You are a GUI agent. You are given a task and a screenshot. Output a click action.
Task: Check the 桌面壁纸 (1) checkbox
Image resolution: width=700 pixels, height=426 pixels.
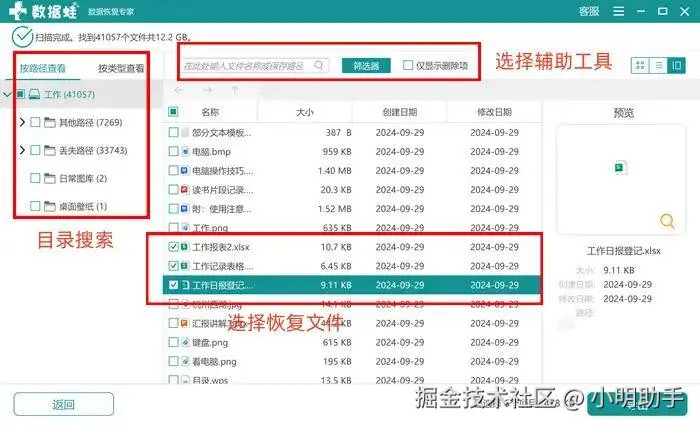click(x=35, y=206)
